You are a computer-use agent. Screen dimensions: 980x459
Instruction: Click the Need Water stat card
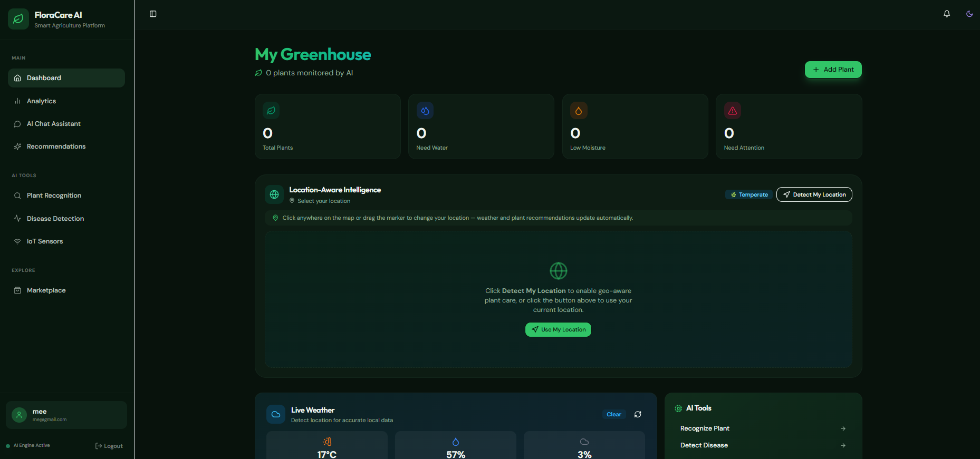pos(481,126)
